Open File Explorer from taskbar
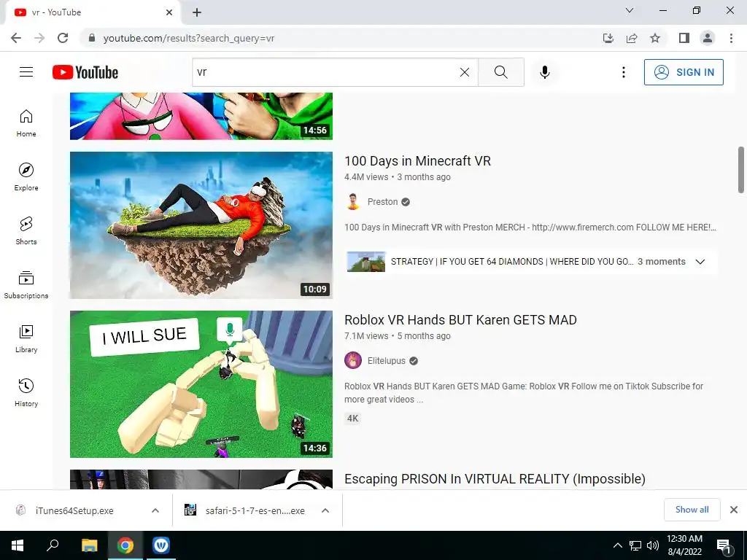 [x=89, y=545]
